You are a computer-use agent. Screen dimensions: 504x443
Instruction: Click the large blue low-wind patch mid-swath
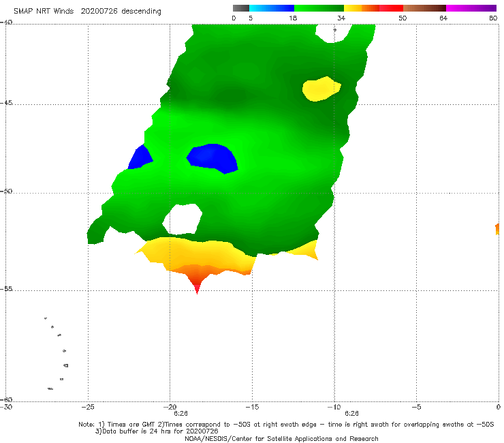(x=212, y=159)
